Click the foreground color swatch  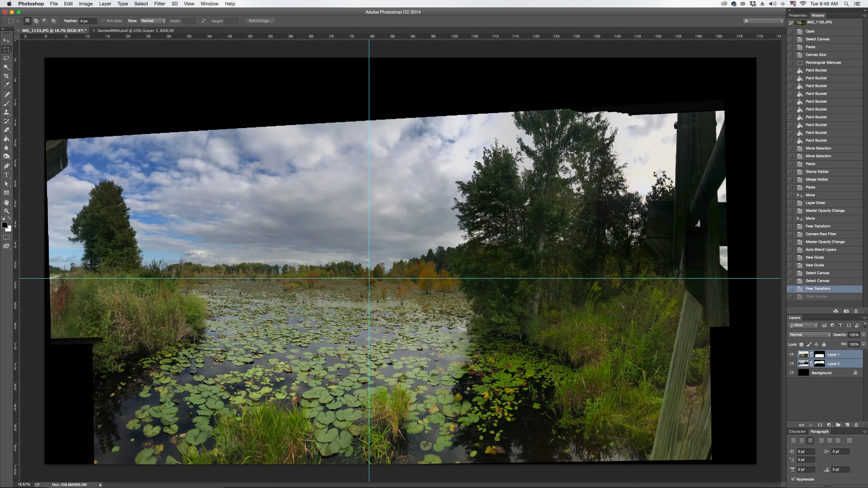pos(5,225)
